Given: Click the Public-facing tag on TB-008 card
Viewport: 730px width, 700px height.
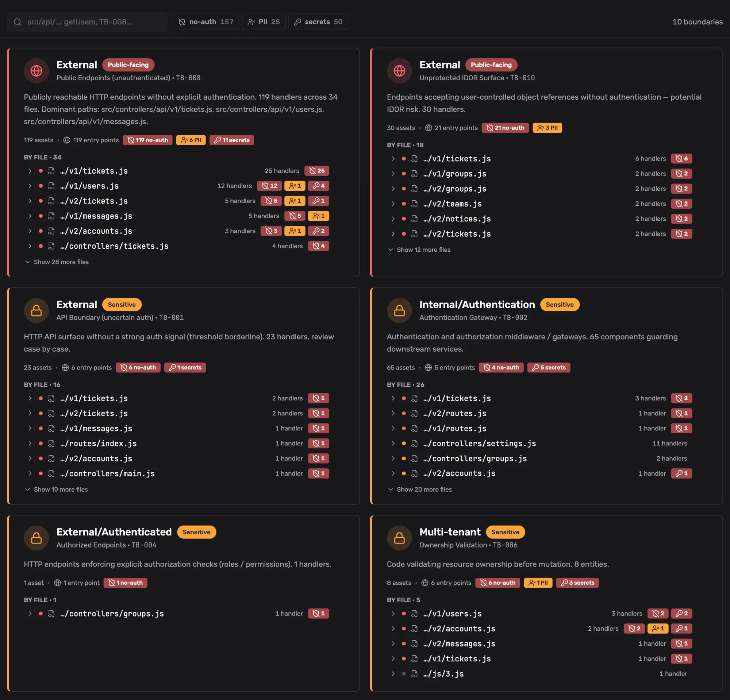Looking at the screenshot, I should (x=128, y=65).
